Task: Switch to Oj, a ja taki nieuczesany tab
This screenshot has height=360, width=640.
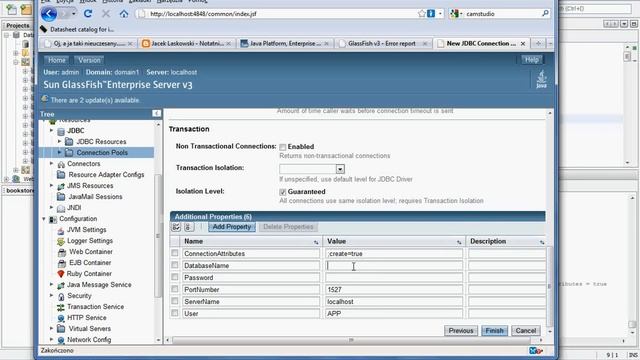Action: click(89, 43)
